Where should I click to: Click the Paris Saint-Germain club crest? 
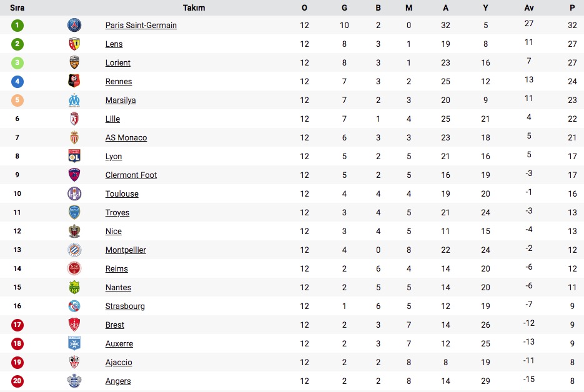(x=74, y=25)
